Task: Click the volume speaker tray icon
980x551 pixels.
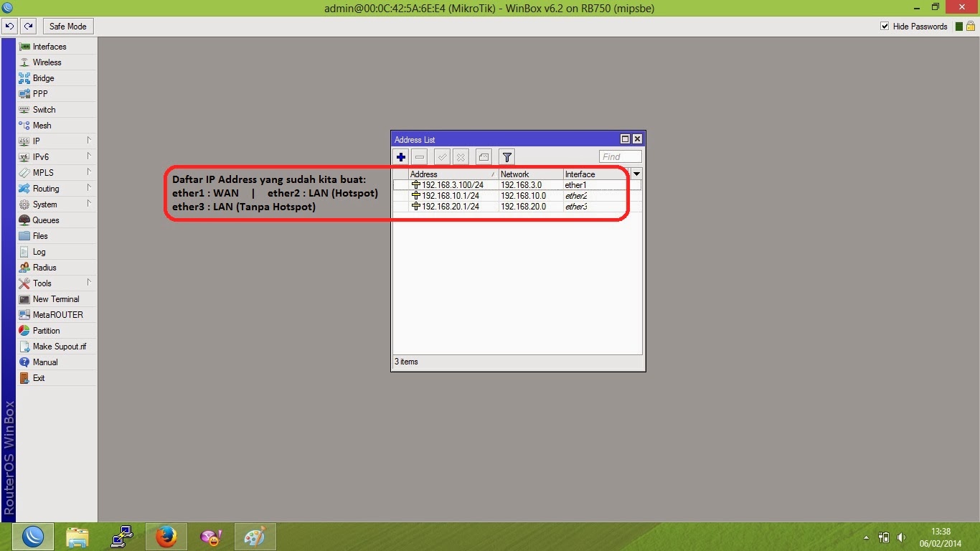Action: pyautogui.click(x=902, y=537)
